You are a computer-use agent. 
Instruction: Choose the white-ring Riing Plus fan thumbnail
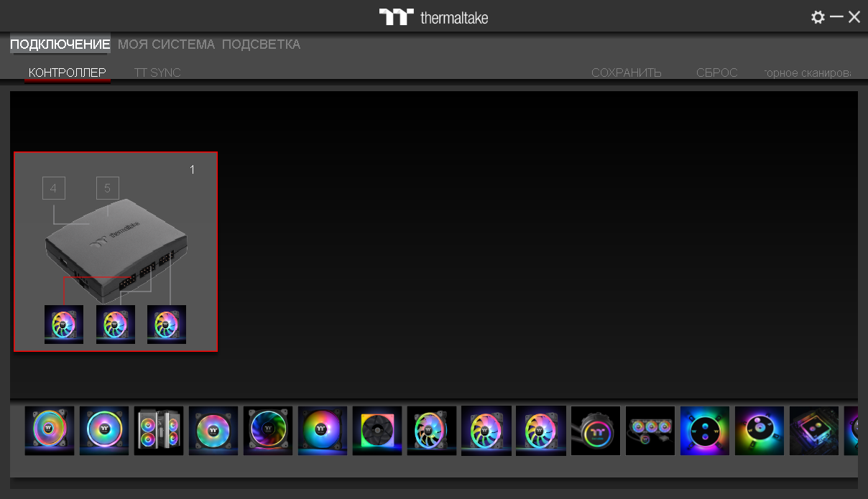[104, 431]
